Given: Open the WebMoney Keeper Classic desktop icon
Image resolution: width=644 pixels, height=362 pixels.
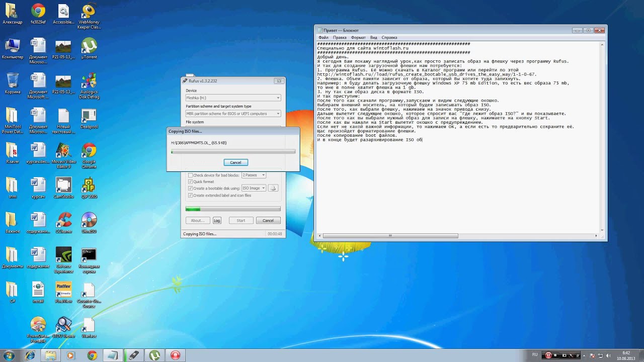Looking at the screenshot, I should point(89,16).
